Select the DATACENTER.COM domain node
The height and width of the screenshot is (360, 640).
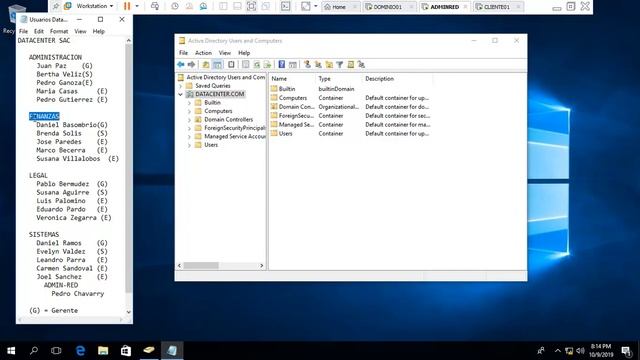coord(220,94)
